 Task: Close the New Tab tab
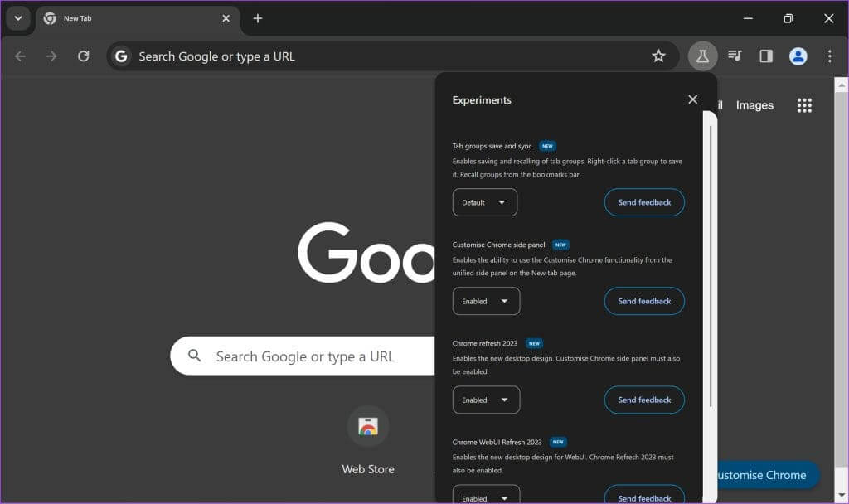click(x=226, y=18)
